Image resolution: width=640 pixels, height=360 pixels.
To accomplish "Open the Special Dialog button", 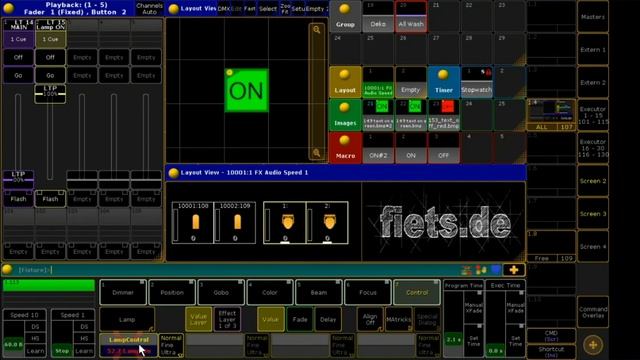I will pyautogui.click(x=427, y=319).
